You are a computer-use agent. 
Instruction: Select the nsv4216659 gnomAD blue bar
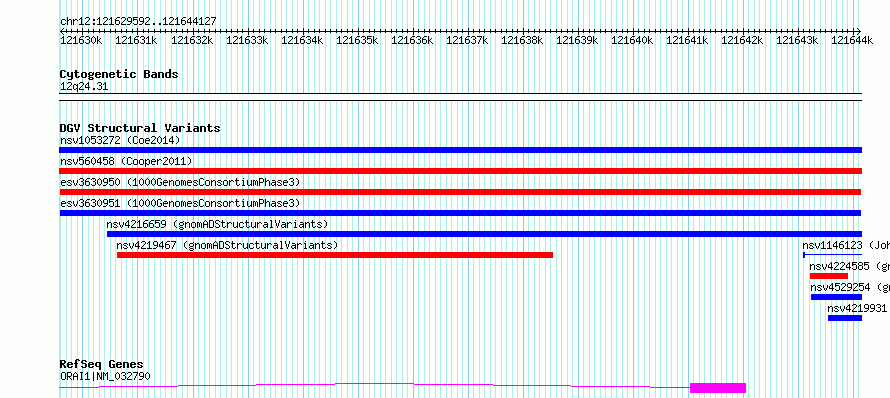coord(484,234)
